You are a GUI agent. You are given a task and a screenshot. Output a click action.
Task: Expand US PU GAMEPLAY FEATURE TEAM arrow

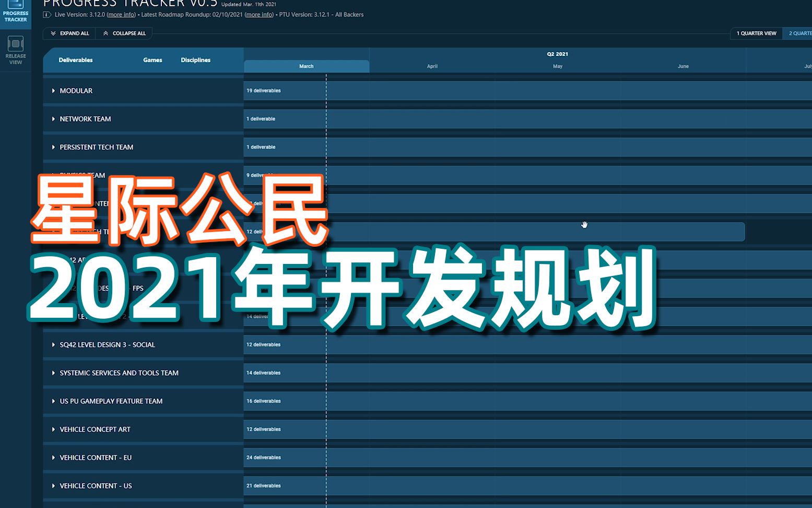pyautogui.click(x=53, y=401)
